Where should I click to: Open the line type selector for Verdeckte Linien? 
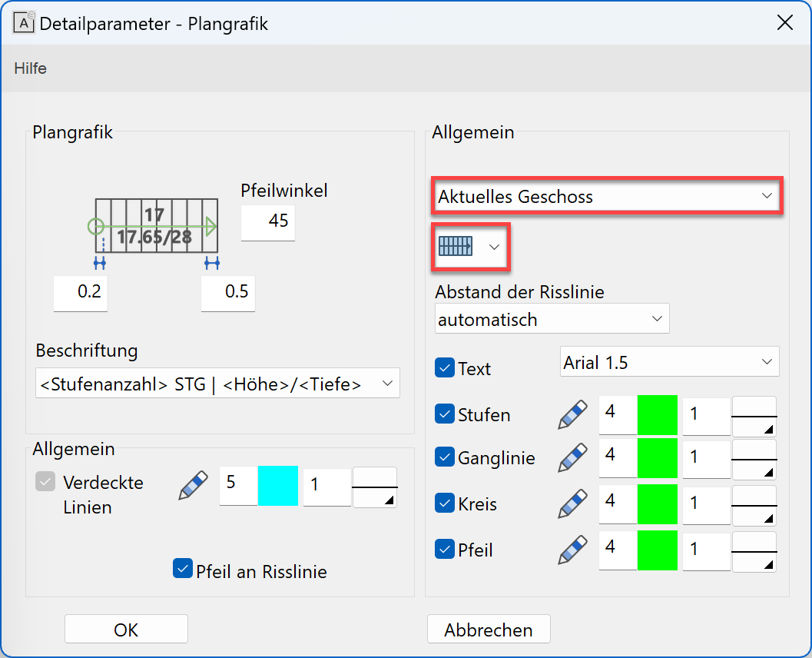point(374,487)
